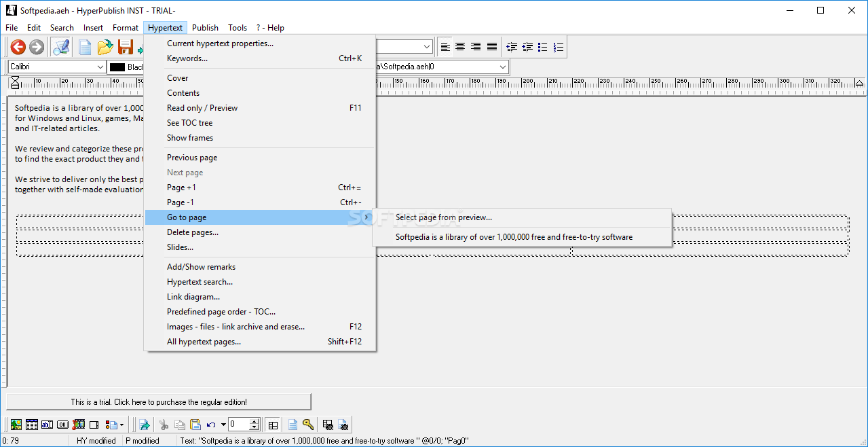
Task: Click the blue arrow link icon
Action: coord(145,425)
